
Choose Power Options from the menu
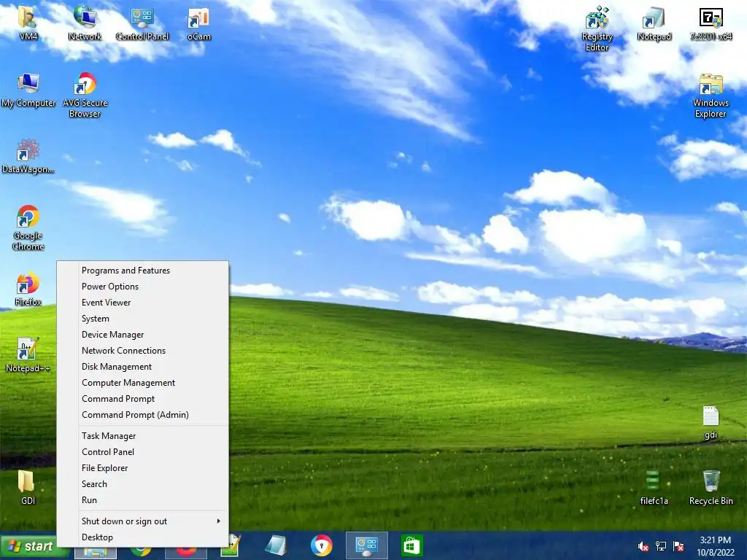(142, 287)
